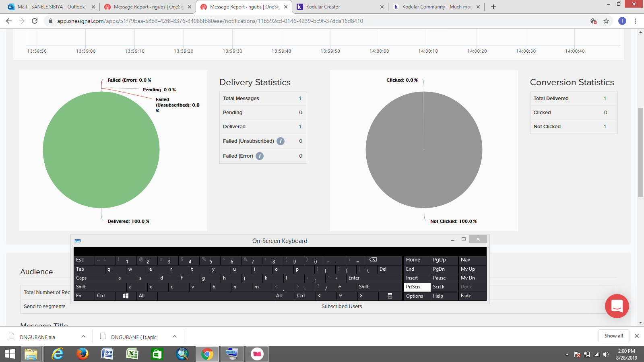644x362 pixels.
Task: Click volume icon in system tray
Action: [606, 354]
